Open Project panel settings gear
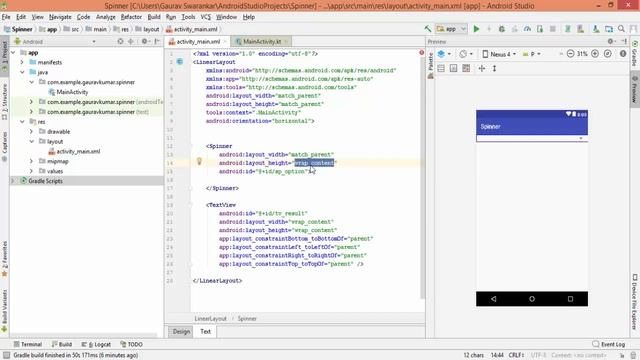 [144, 42]
